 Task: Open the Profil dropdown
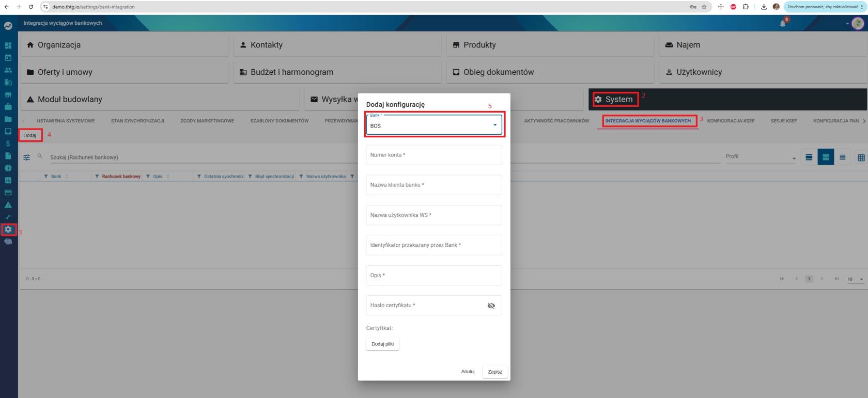(x=761, y=156)
